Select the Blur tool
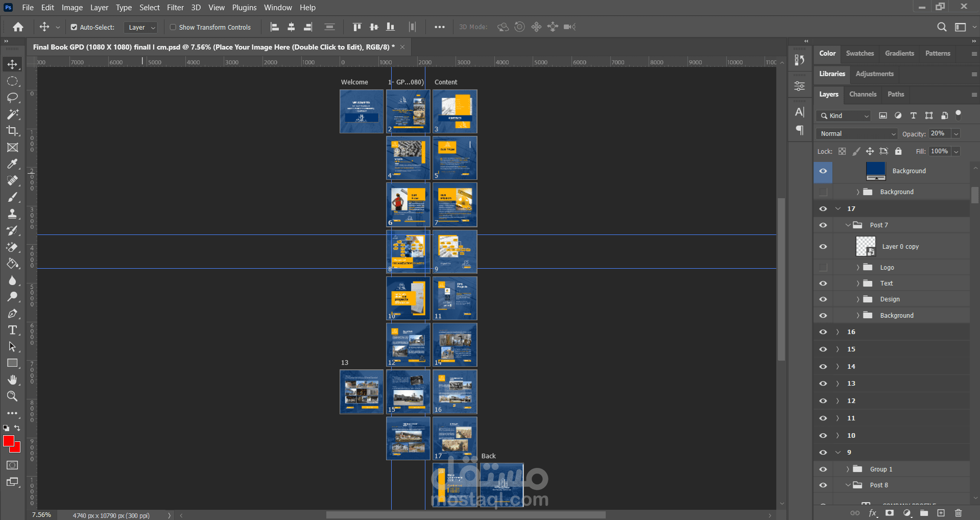This screenshot has width=980, height=520. pyautogui.click(x=12, y=280)
